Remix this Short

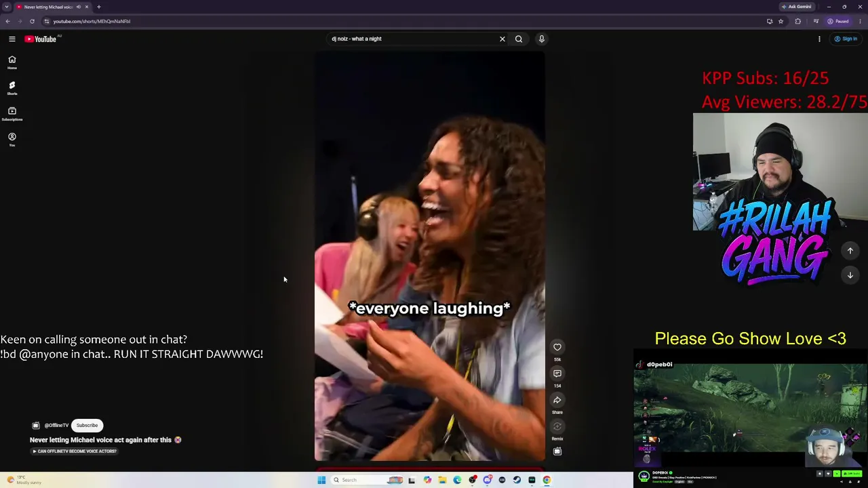557,426
